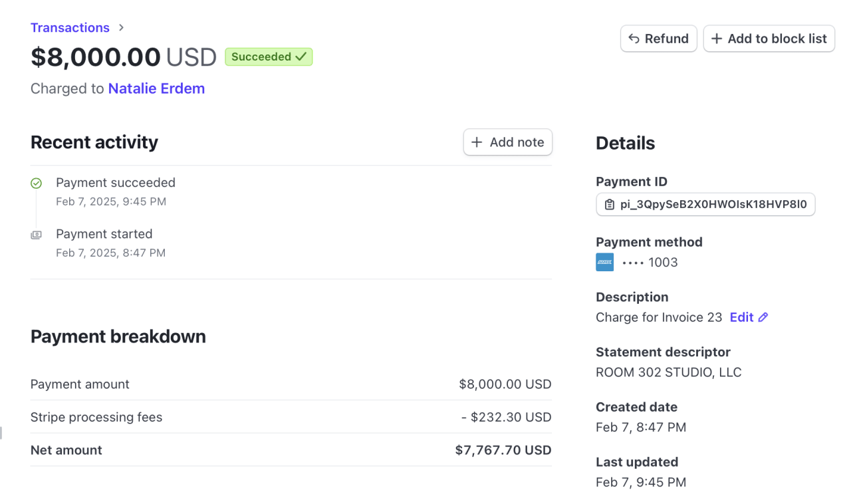851x504 pixels.
Task: Select the Payment succeeded timeline entry
Action: (x=115, y=182)
